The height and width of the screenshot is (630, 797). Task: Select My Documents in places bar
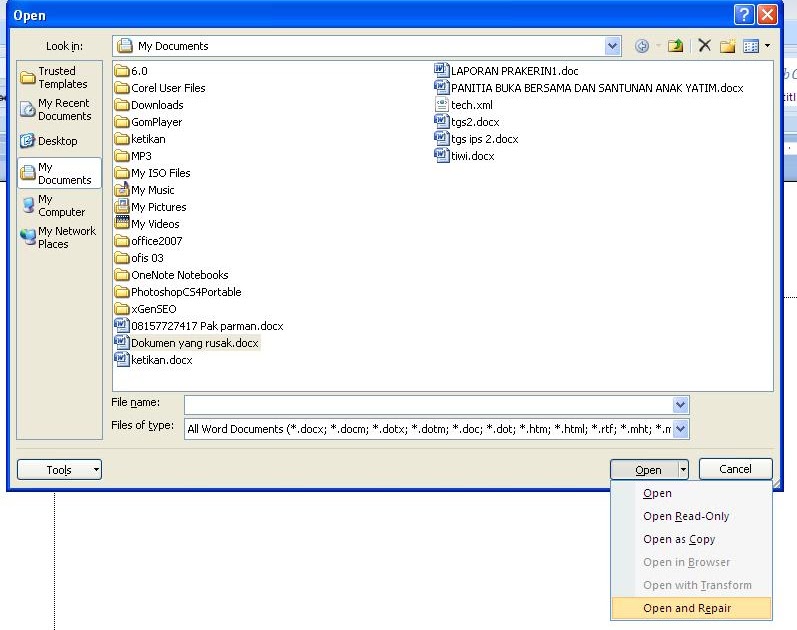(59, 173)
